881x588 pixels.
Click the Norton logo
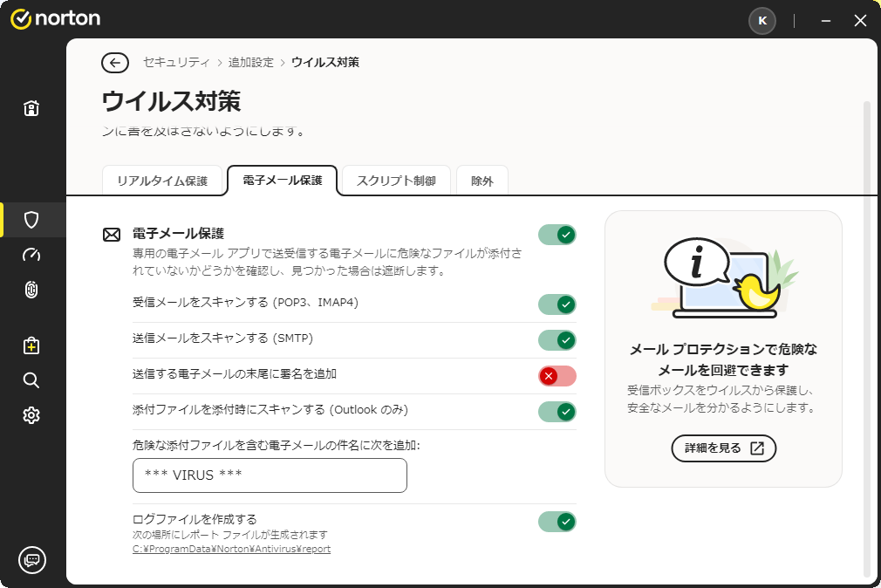55,18
